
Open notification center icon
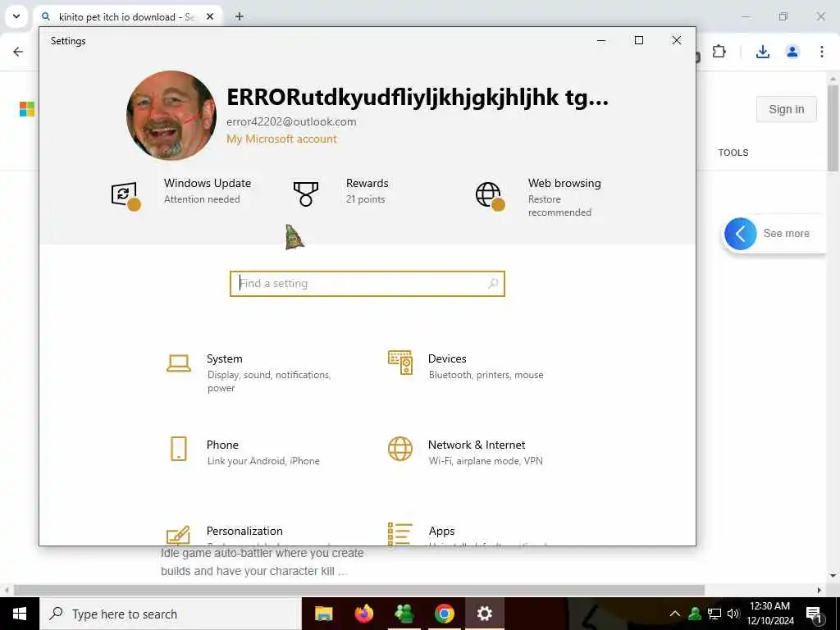point(815,614)
